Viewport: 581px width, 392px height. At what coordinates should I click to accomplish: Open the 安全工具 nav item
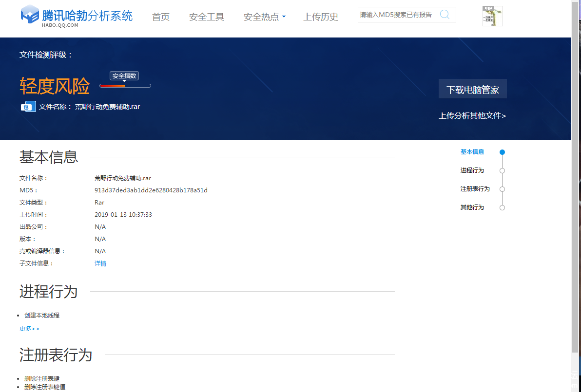207,17
